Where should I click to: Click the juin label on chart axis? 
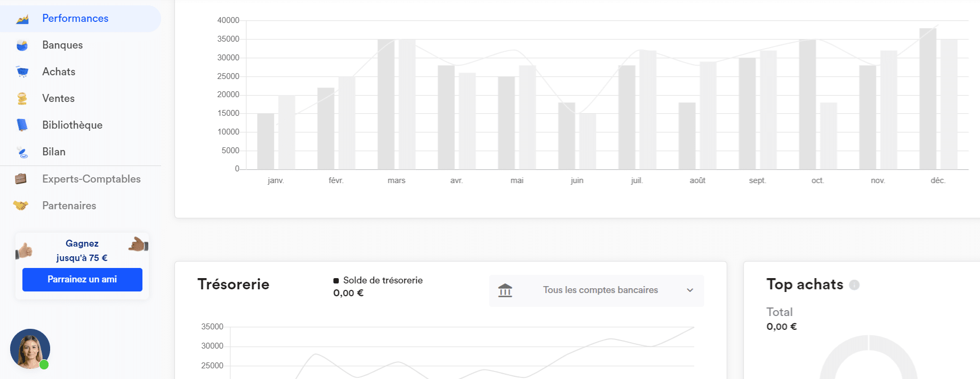577,180
